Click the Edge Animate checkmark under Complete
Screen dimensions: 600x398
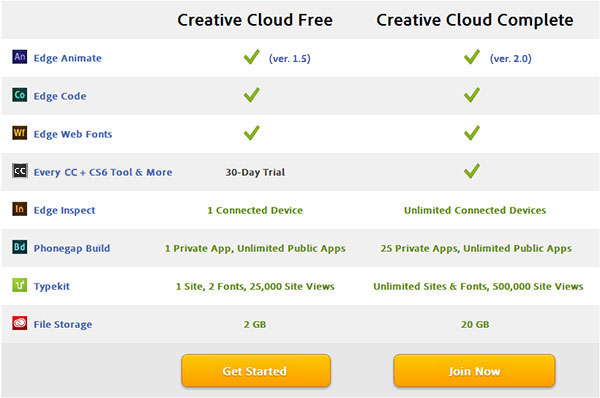tap(472, 57)
